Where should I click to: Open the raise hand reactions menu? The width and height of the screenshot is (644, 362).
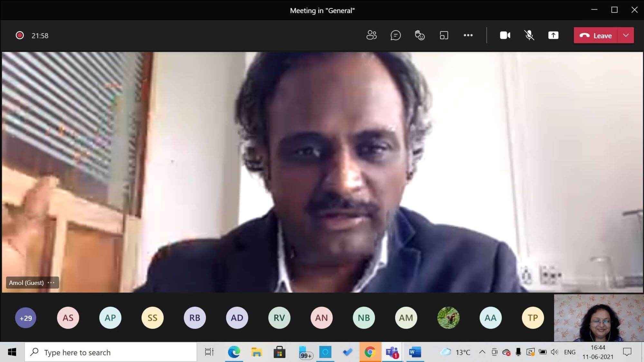(420, 35)
